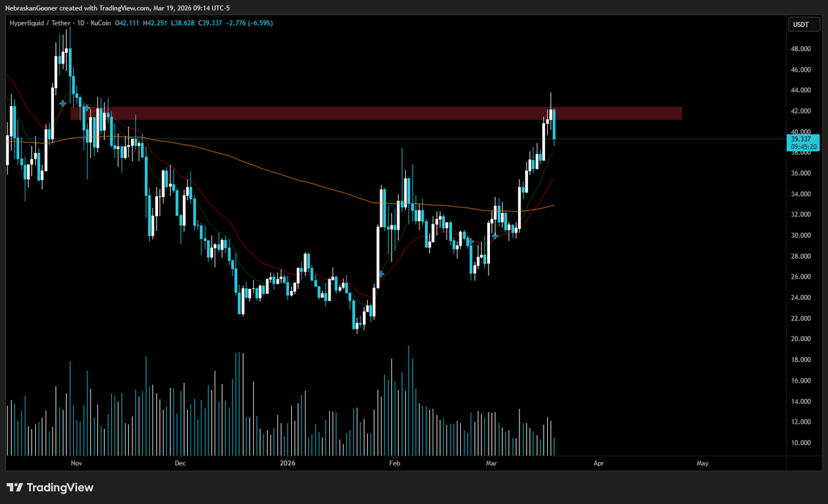Click the May label on the time axis
828x504 pixels.
coord(702,464)
